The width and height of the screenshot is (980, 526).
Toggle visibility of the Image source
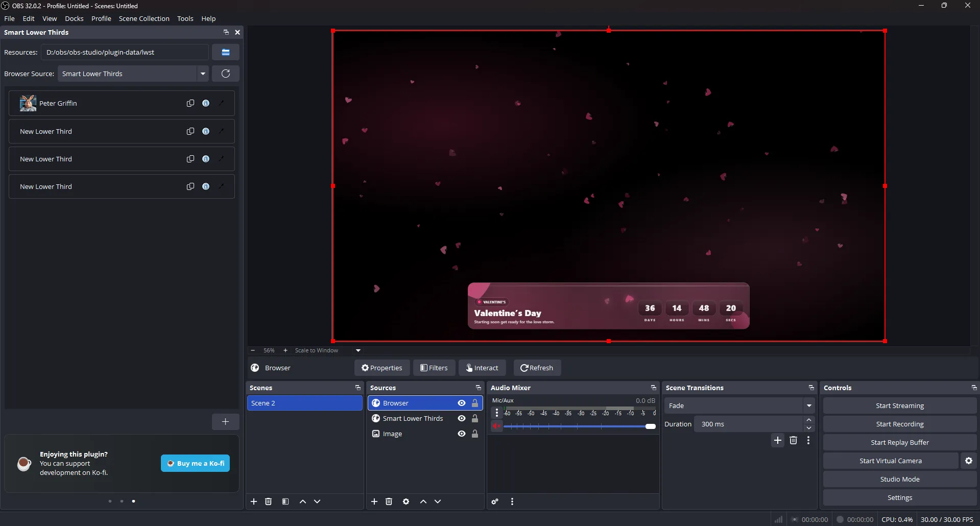[x=461, y=433]
